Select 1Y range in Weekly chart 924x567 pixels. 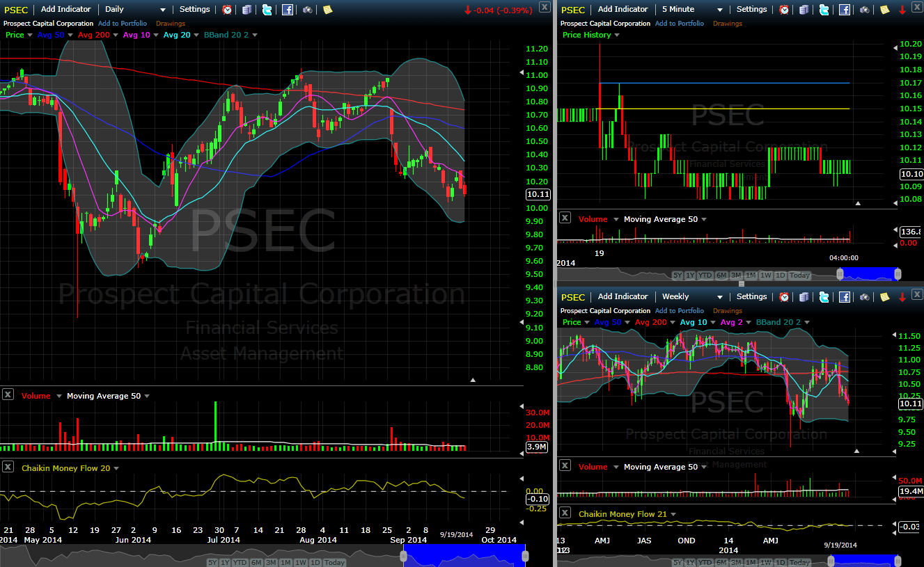pyautogui.click(x=691, y=562)
